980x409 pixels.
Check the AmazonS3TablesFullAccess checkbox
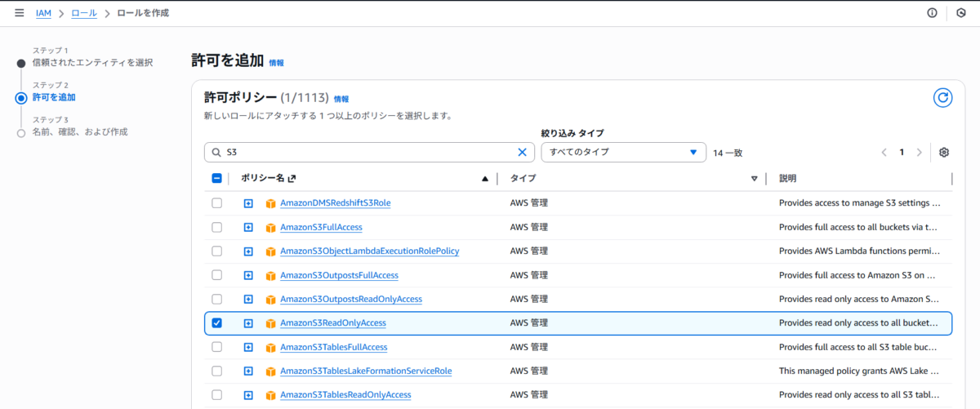(x=216, y=347)
